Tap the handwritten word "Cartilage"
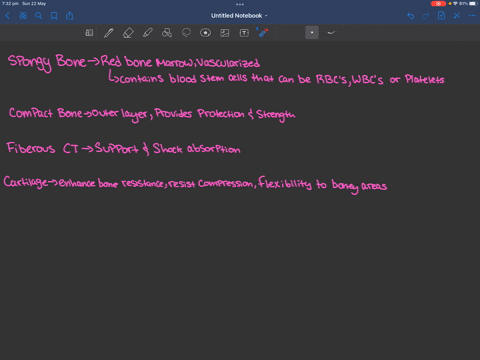 coord(26,182)
